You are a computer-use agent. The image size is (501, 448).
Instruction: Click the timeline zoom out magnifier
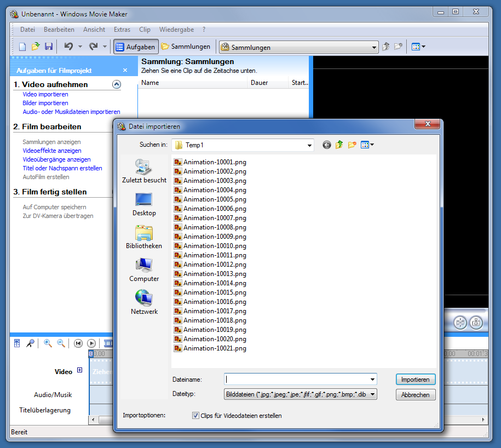tap(61, 343)
